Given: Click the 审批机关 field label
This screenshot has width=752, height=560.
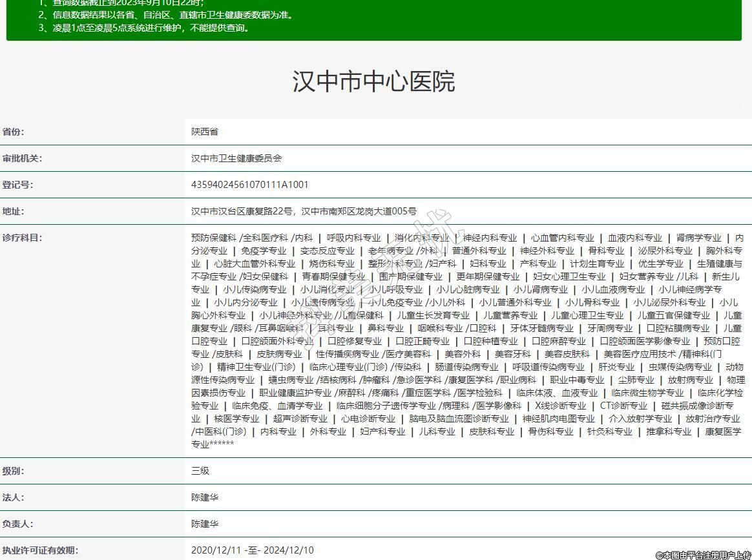Looking at the screenshot, I should (22, 158).
